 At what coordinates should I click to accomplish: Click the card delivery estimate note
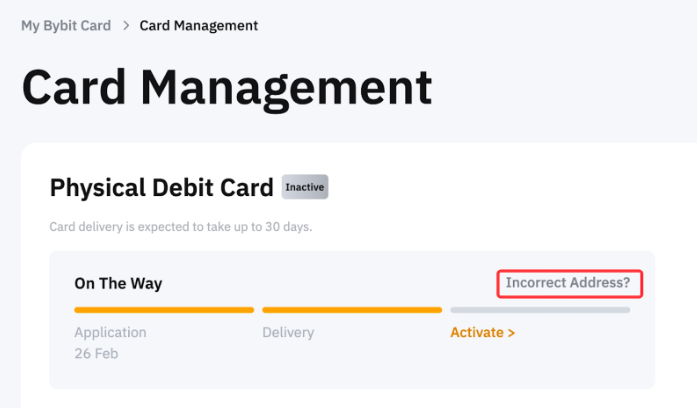point(180,227)
